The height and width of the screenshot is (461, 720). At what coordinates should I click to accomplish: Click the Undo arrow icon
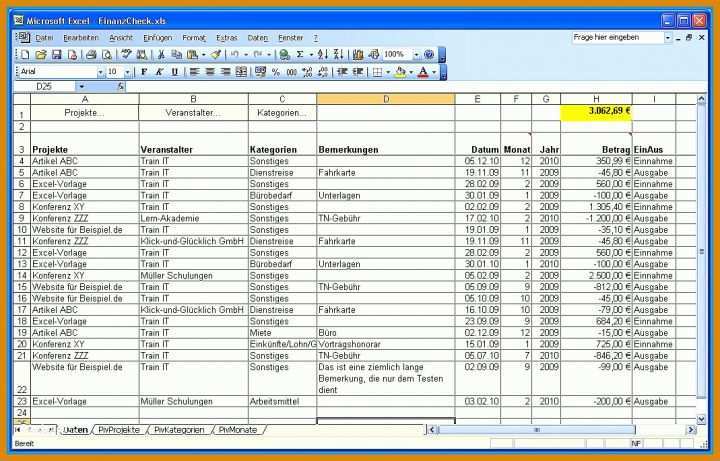pyautogui.click(x=235, y=55)
